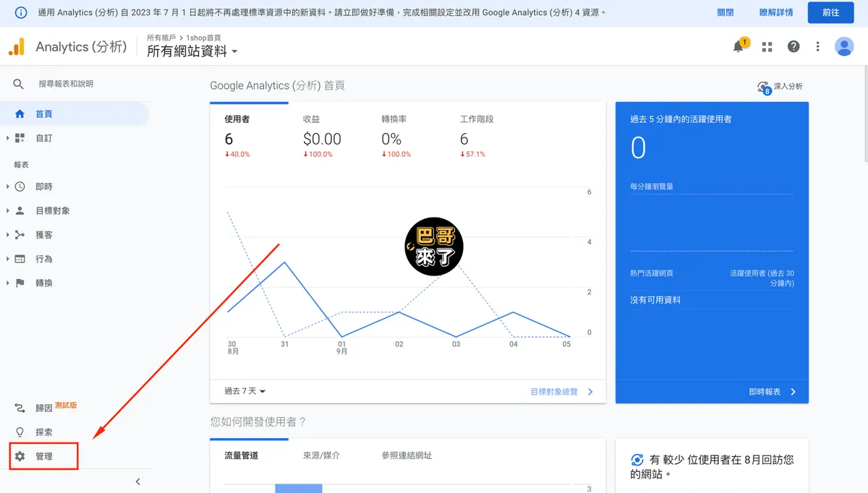Image resolution: width=868 pixels, height=493 pixels.
Task: Click the blue 前往 button
Action: 831,13
